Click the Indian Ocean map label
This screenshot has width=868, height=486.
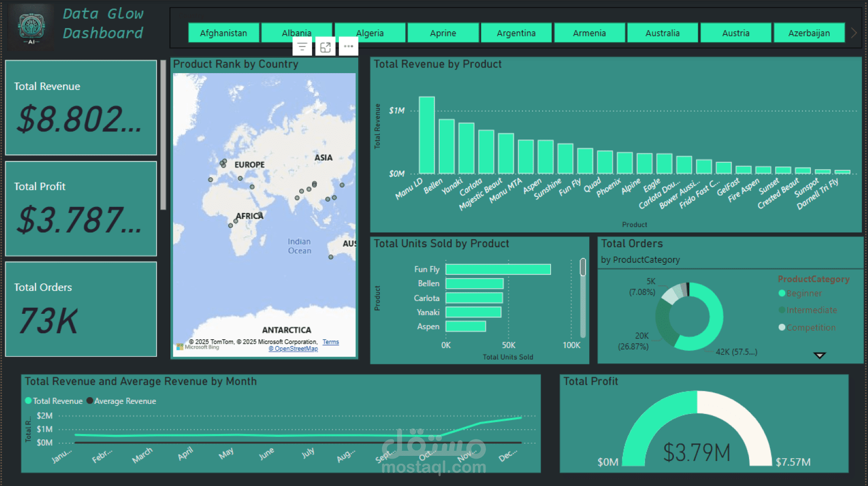(x=299, y=246)
